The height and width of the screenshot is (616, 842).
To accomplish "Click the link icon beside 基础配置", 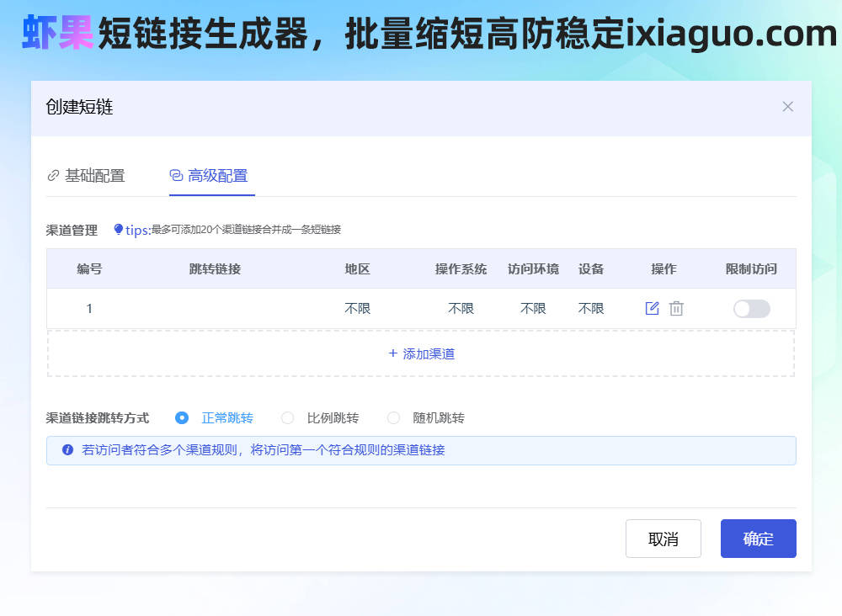I will [x=53, y=176].
